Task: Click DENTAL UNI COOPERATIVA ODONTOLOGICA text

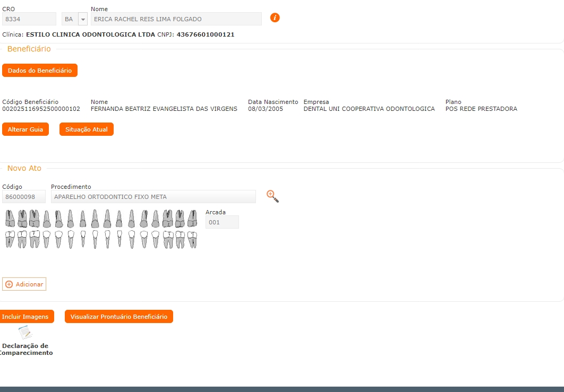Action: click(369, 109)
